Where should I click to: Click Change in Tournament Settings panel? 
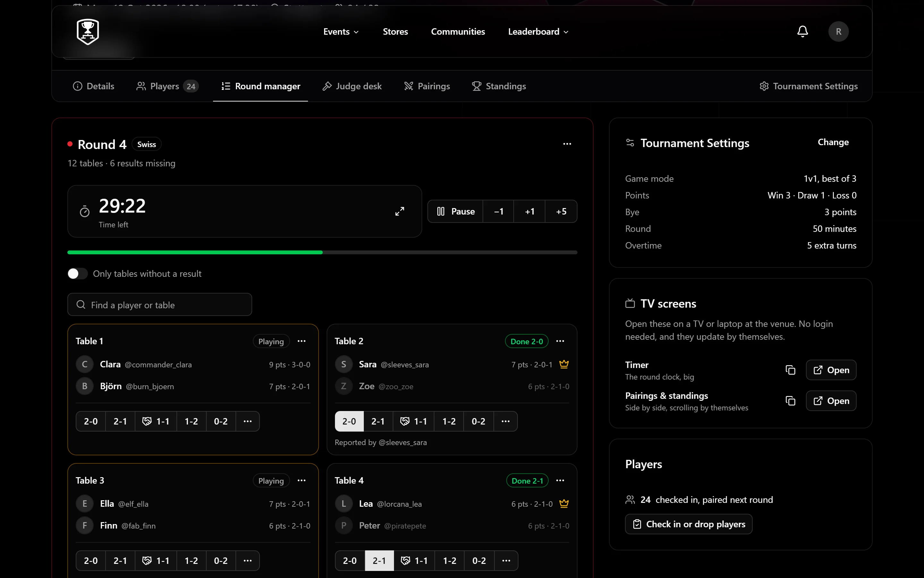click(833, 142)
